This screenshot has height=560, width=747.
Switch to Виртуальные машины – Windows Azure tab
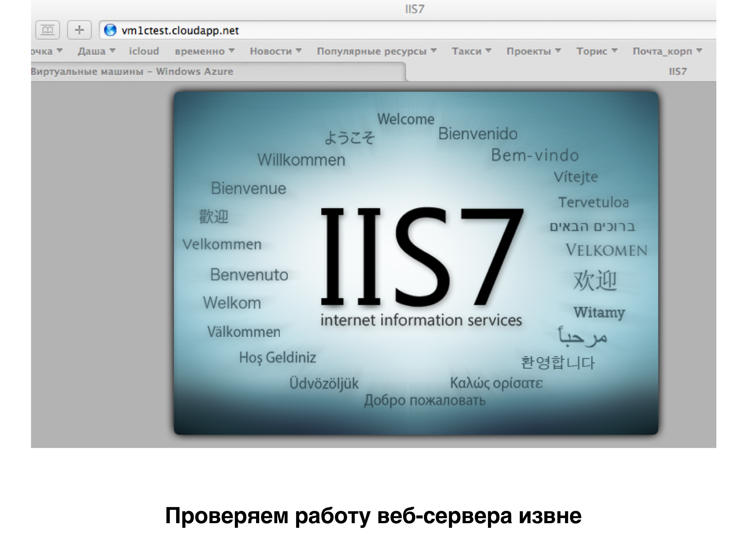point(218,71)
